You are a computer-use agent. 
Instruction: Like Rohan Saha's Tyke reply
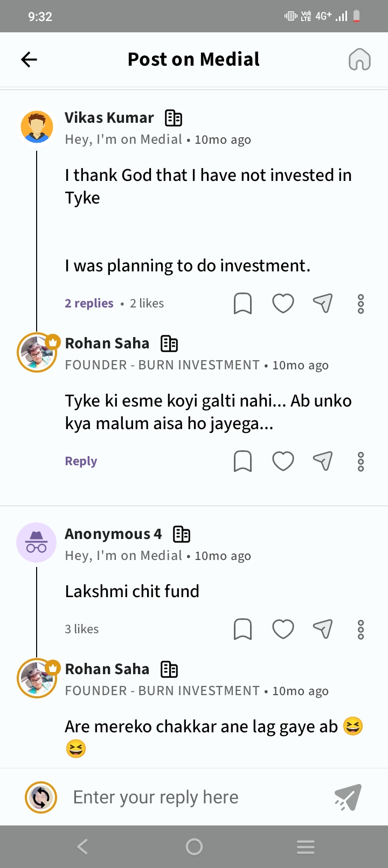(283, 461)
